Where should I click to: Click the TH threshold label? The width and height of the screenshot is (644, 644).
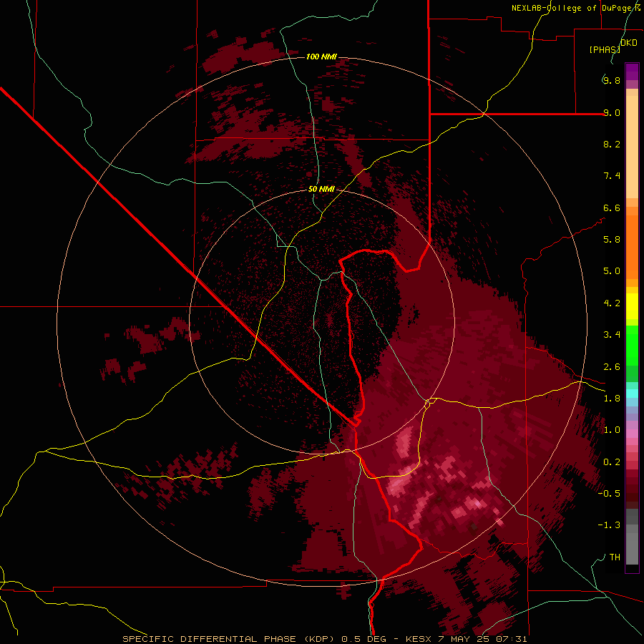[x=615, y=557]
